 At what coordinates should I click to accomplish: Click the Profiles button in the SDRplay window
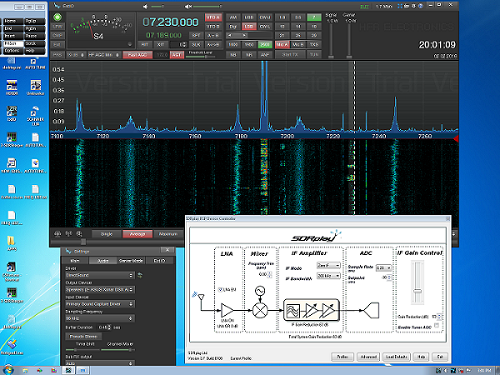point(343,357)
